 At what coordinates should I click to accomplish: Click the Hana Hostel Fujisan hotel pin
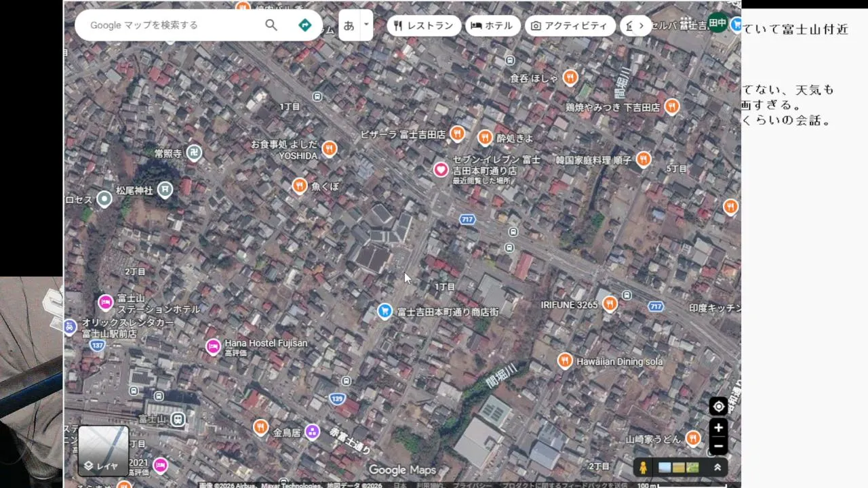[213, 347]
